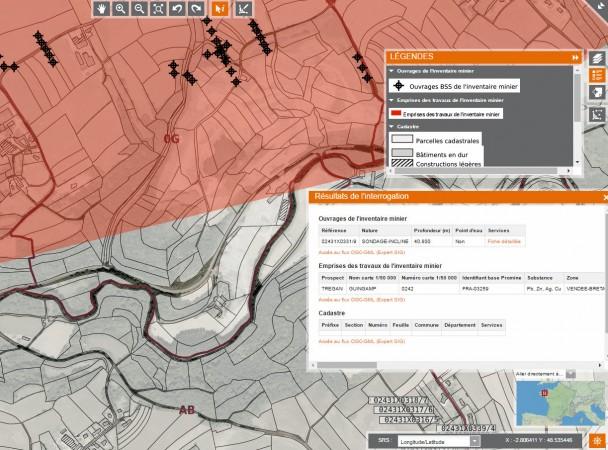Toggle the legend panel button
The width and height of the screenshot is (608, 450).
(x=597, y=75)
